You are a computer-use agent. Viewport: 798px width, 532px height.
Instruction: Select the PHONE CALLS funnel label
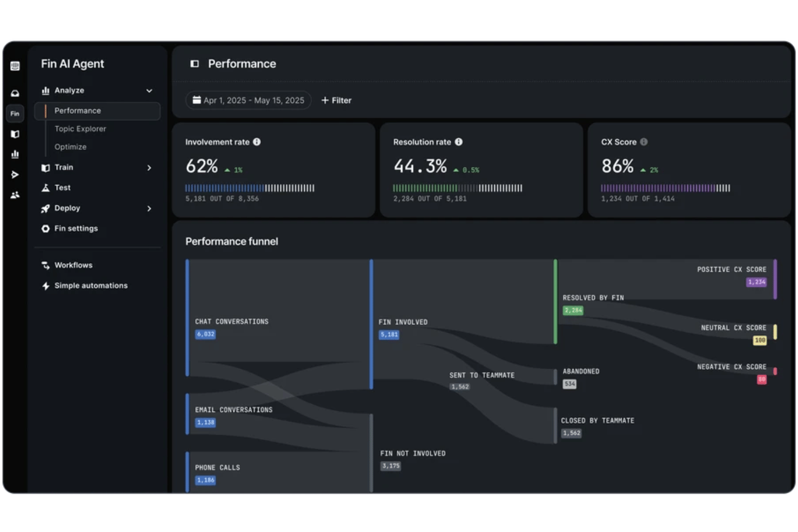217,468
